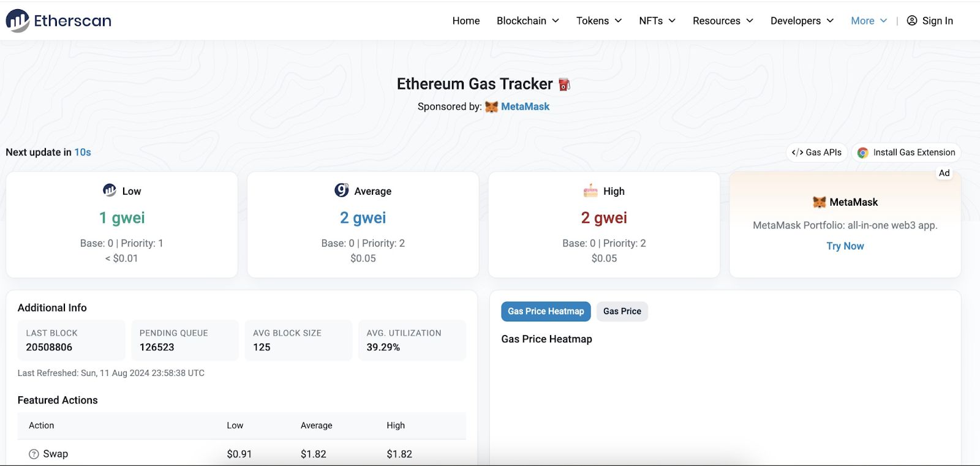
Task: Select the Gas Price Heatmap tab
Action: [546, 311]
